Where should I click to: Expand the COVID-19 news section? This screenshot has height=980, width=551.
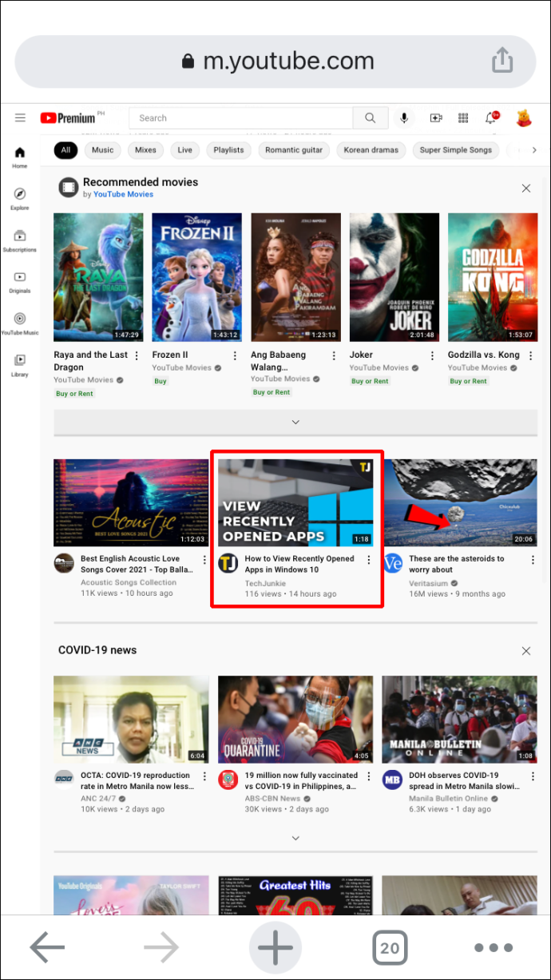[295, 838]
